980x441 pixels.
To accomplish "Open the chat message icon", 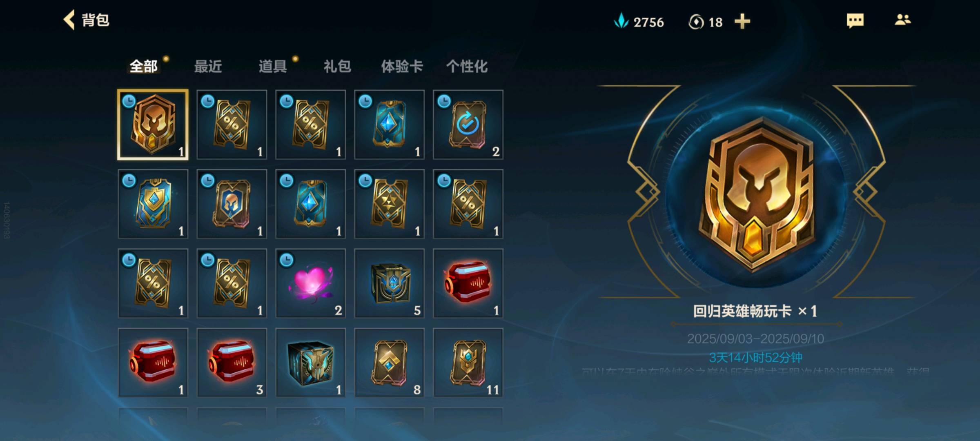I will click(855, 20).
